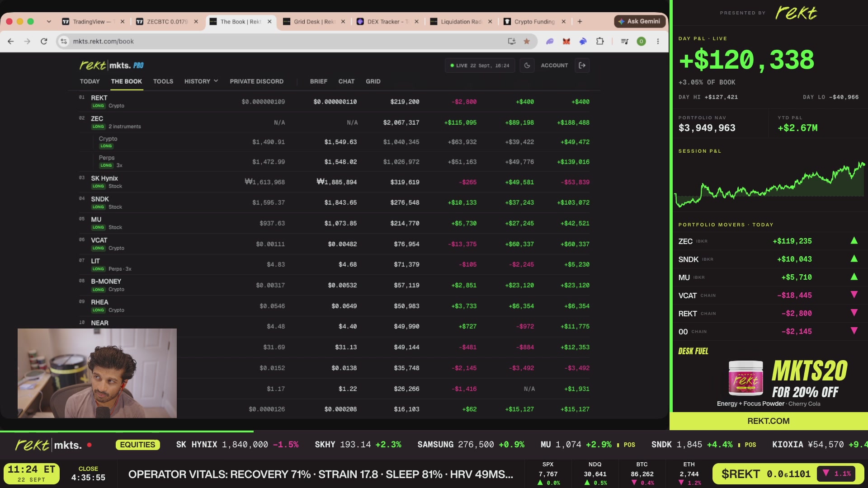Open the Chat page
Viewport: 868px width, 488px height.
[x=347, y=81]
